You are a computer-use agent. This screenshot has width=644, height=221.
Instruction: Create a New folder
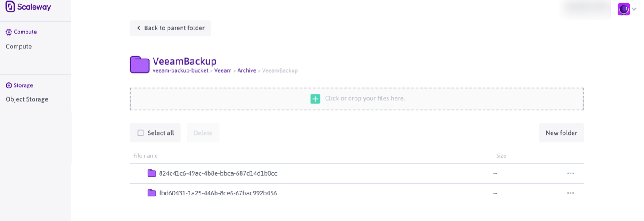pyautogui.click(x=561, y=133)
